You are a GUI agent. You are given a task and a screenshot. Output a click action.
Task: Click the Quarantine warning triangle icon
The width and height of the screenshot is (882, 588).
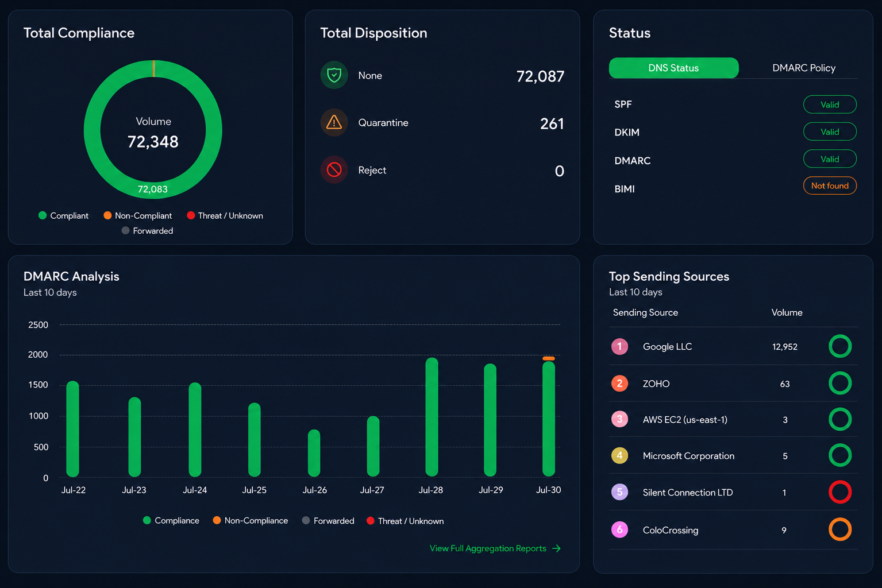tap(334, 122)
